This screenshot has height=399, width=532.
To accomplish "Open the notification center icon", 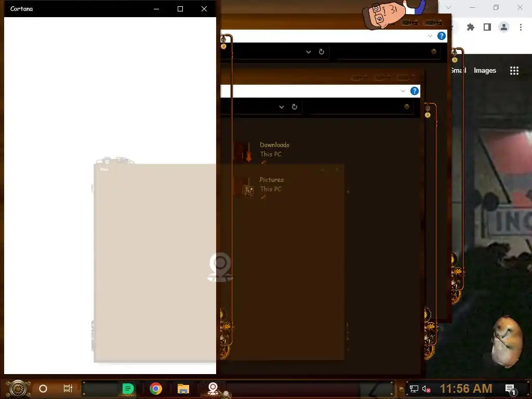I will click(x=511, y=389).
